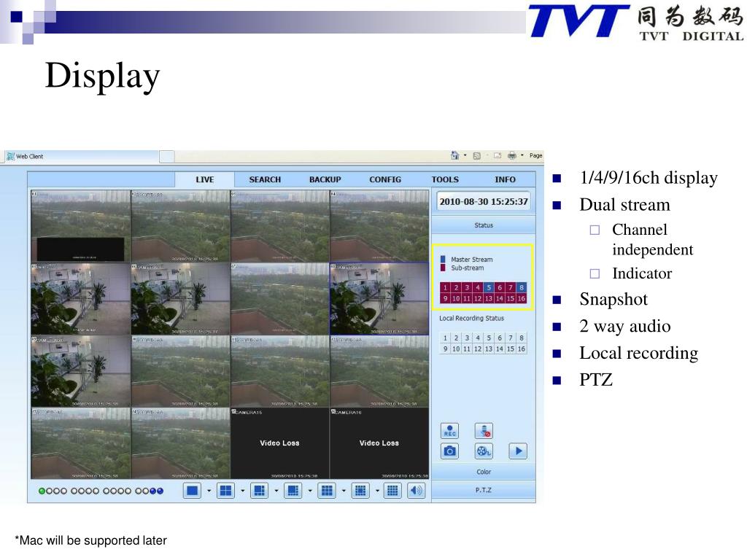
Task: Toggle local recording for channel 9
Action: 445,349
